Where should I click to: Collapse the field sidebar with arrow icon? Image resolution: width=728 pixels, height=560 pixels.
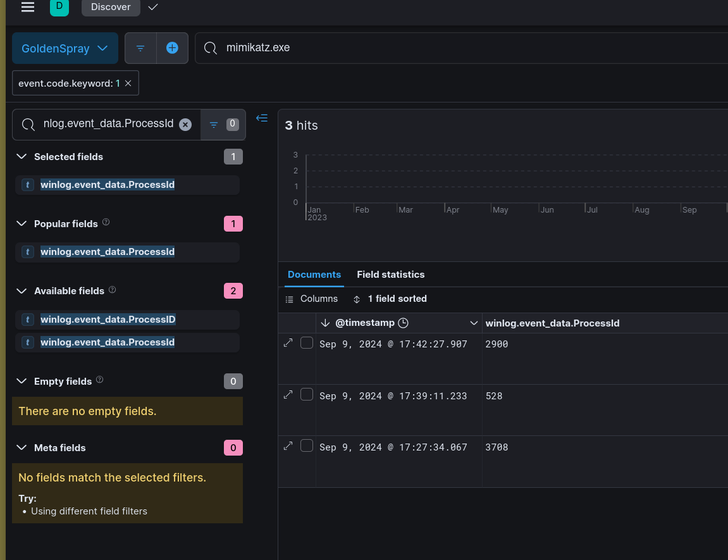[x=262, y=118]
